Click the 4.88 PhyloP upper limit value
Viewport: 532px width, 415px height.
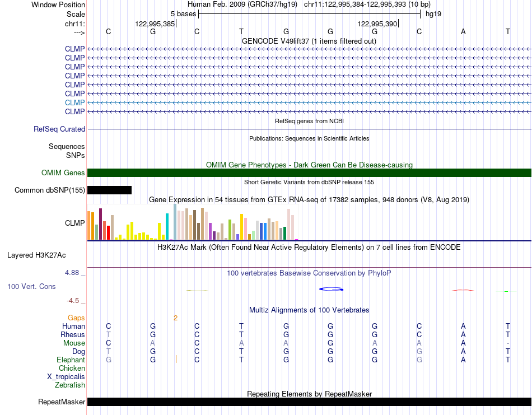(72, 273)
